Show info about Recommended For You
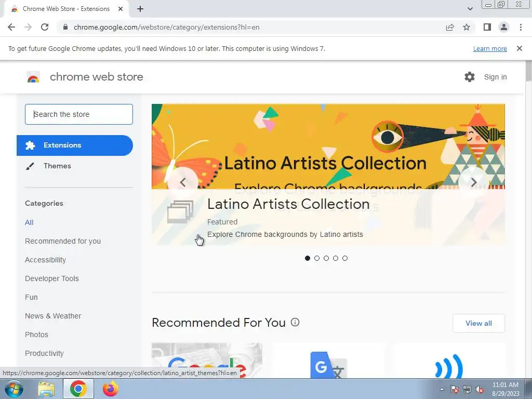Viewport: 532px width, 399px height. (x=295, y=322)
